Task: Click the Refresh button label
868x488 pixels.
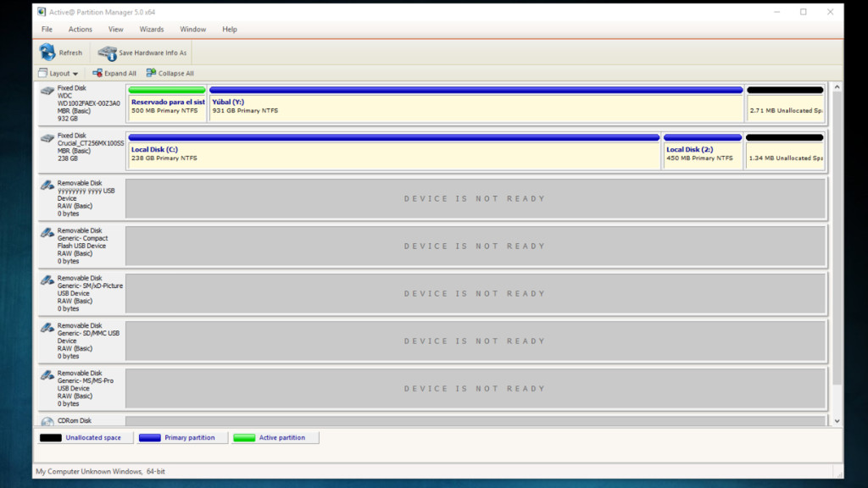Action: tap(70, 53)
